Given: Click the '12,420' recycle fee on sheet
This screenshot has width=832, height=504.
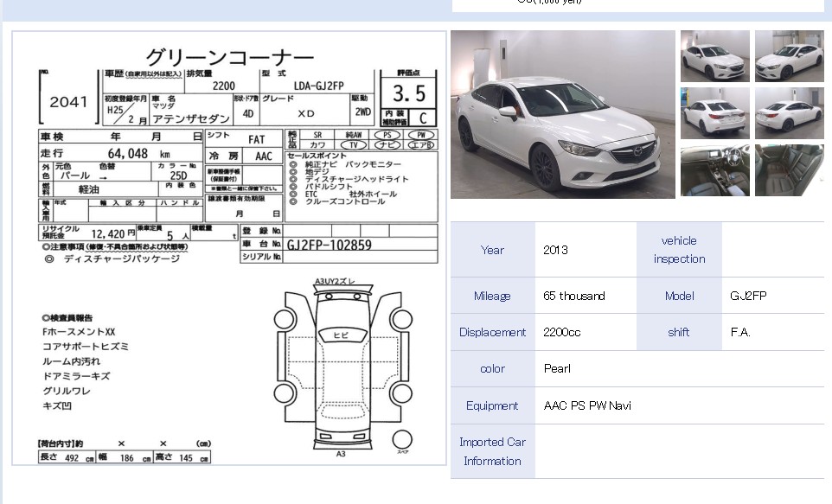Looking at the screenshot, I should [x=108, y=234].
